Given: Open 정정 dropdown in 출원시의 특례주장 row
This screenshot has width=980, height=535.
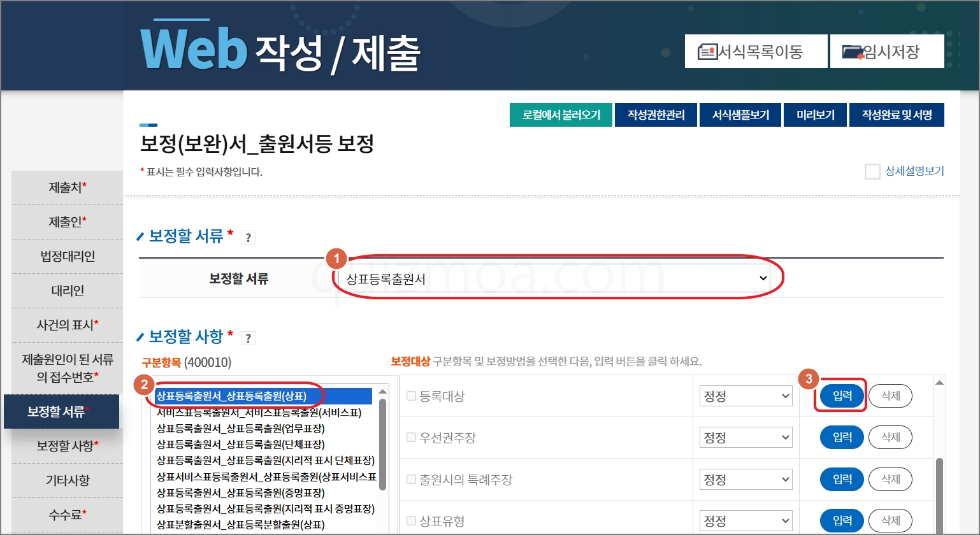Looking at the screenshot, I should tap(746, 479).
